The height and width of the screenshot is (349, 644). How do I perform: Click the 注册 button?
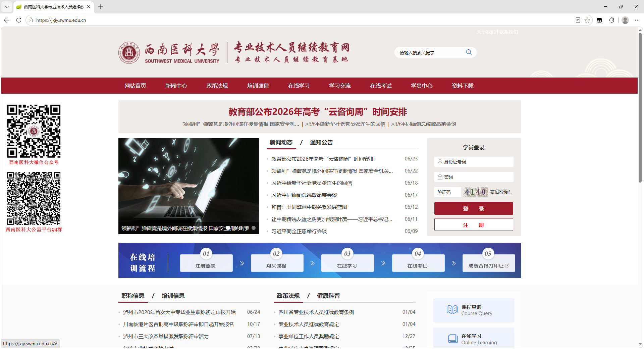pyautogui.click(x=474, y=225)
